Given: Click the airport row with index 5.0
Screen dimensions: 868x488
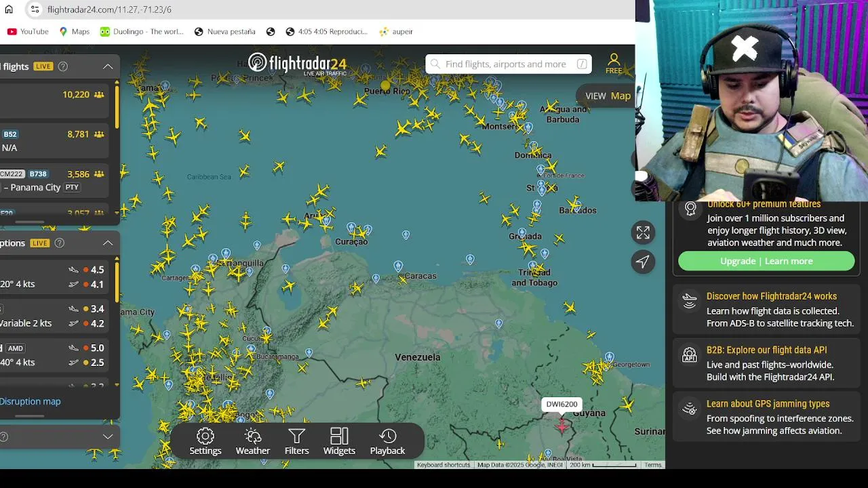Looking at the screenshot, I should [54, 355].
